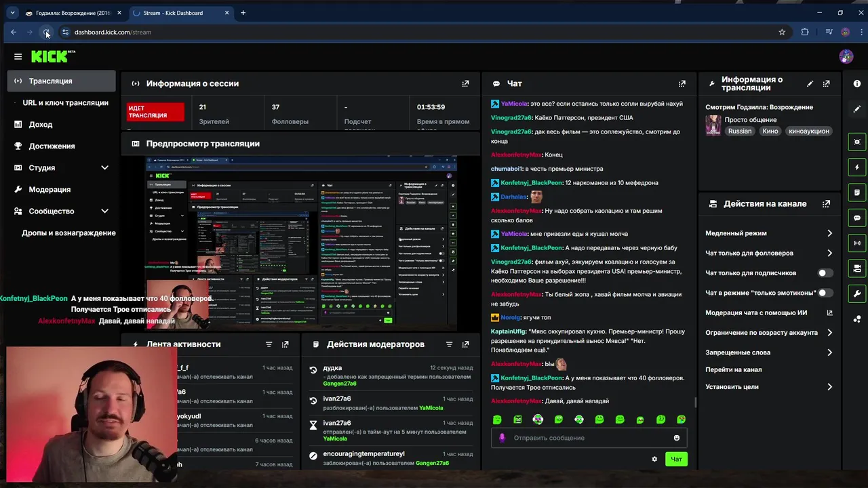
Task: Open Установить цели options
Action: coord(768,387)
